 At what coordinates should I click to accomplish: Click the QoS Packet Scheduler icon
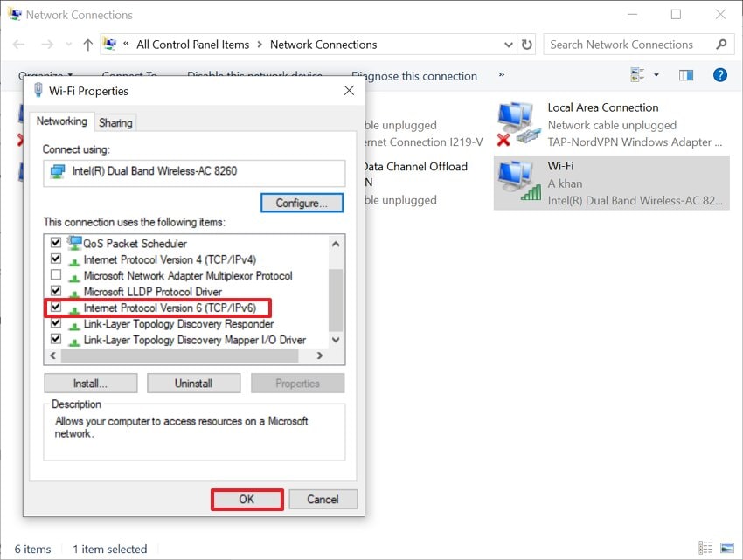tap(74, 243)
